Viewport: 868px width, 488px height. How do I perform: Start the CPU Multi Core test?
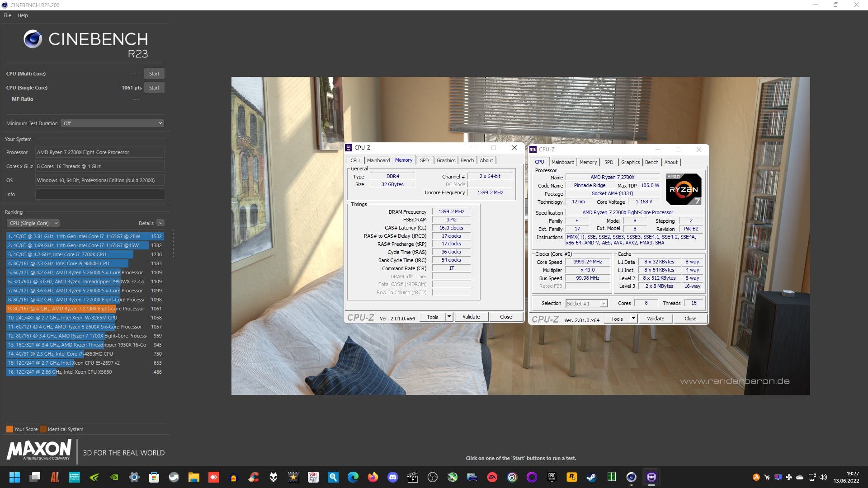tap(154, 74)
